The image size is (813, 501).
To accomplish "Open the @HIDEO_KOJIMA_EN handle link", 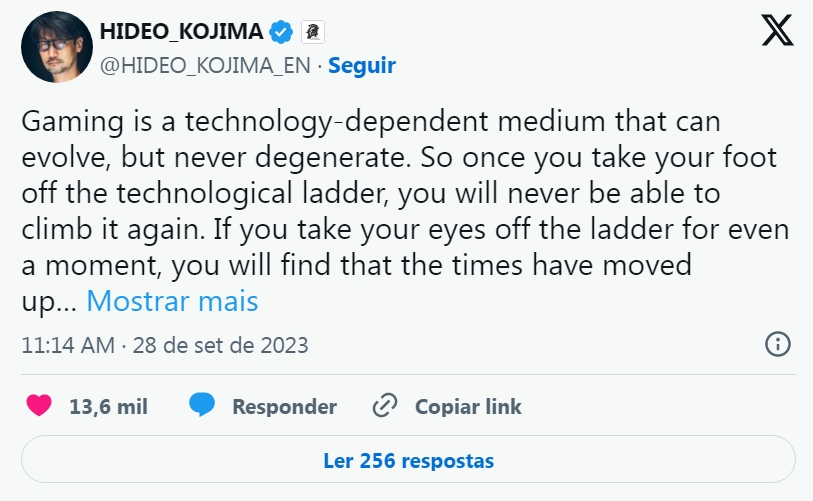I will coord(205,66).
